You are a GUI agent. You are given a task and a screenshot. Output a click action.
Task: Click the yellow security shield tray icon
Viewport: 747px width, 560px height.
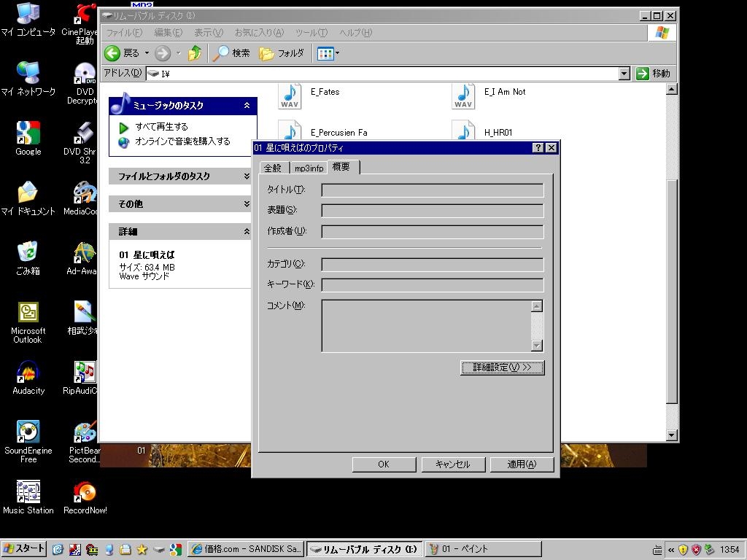[x=683, y=550]
